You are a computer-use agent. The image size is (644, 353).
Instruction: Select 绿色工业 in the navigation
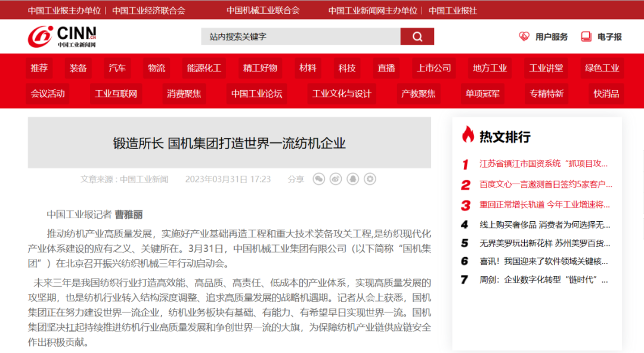point(602,68)
